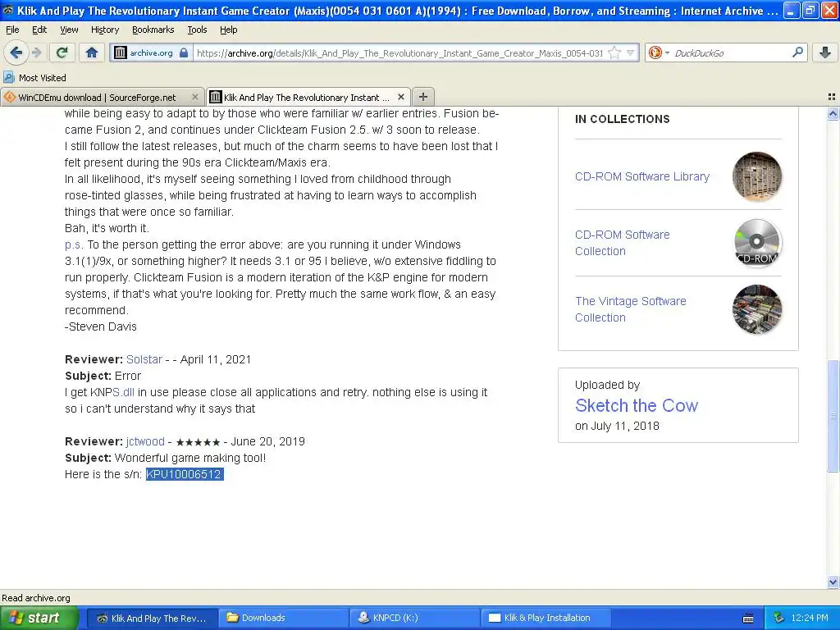This screenshot has height=630, width=840.
Task: Open the URL history dropdown arrow
Action: (631, 52)
